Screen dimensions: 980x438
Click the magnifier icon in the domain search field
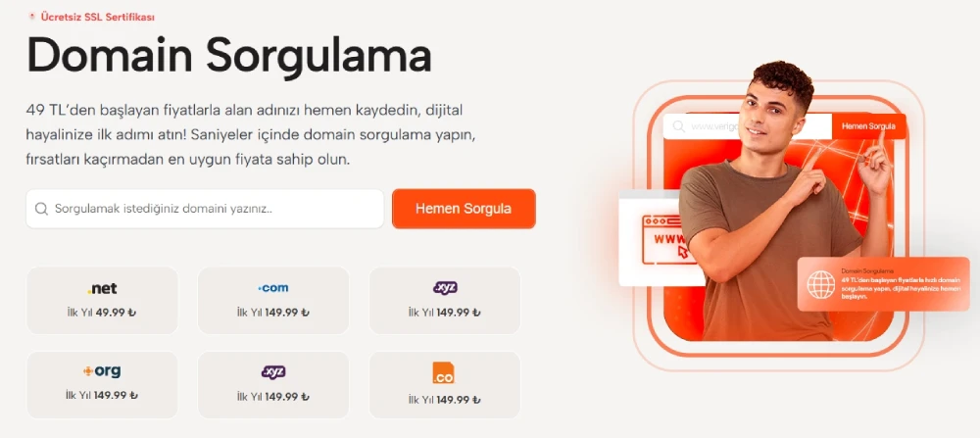[x=41, y=209]
